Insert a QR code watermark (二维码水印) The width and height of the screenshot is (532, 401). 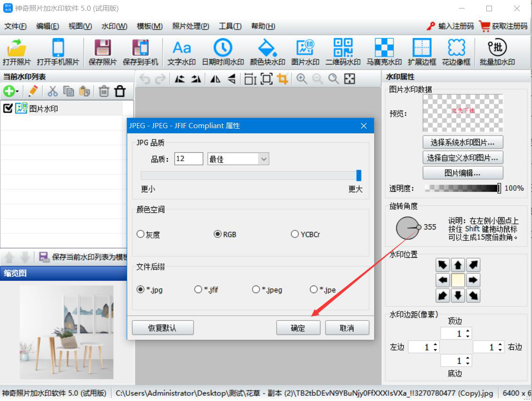click(x=343, y=52)
